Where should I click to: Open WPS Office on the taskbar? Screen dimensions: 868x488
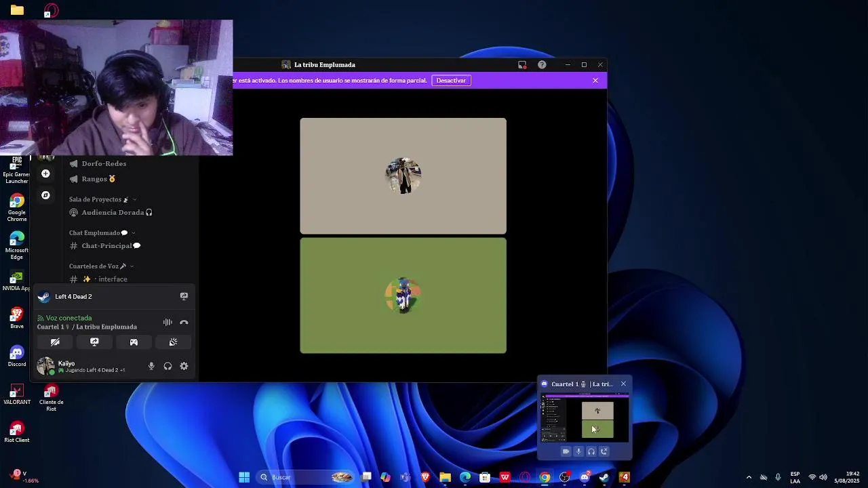click(505, 477)
